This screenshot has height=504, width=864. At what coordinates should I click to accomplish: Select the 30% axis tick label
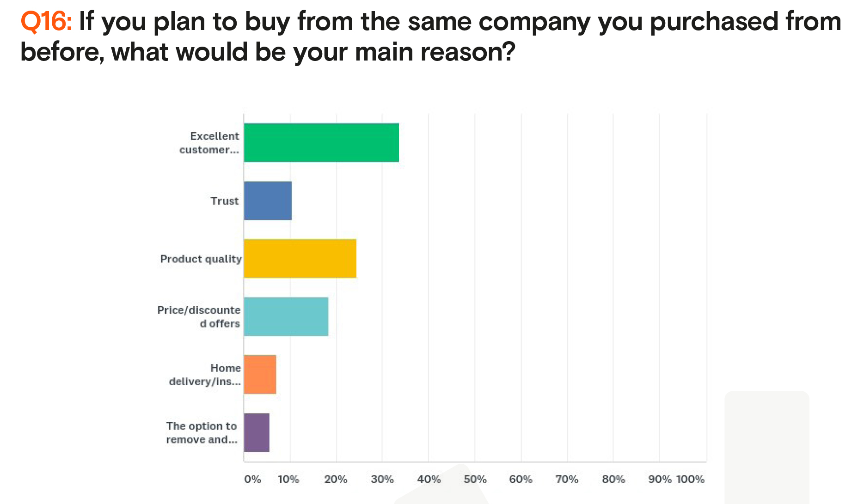point(382,479)
